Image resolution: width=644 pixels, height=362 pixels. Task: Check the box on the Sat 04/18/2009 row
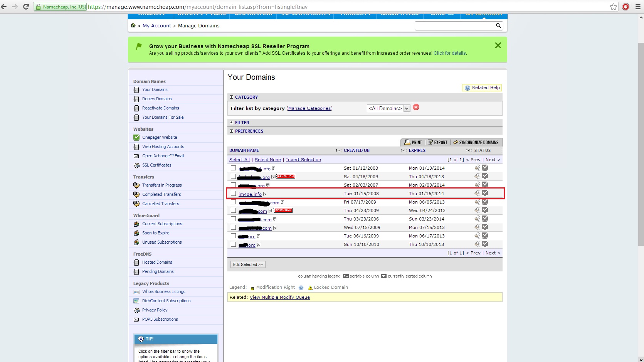233,176
